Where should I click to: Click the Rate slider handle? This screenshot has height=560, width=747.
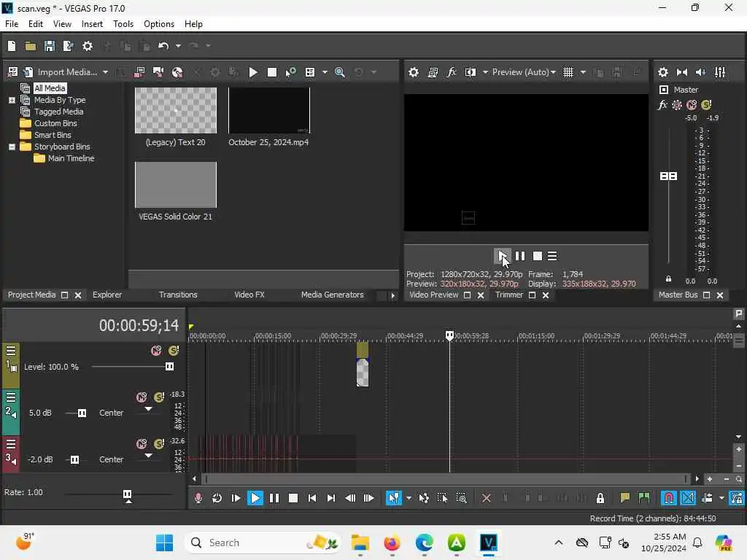pyautogui.click(x=127, y=494)
